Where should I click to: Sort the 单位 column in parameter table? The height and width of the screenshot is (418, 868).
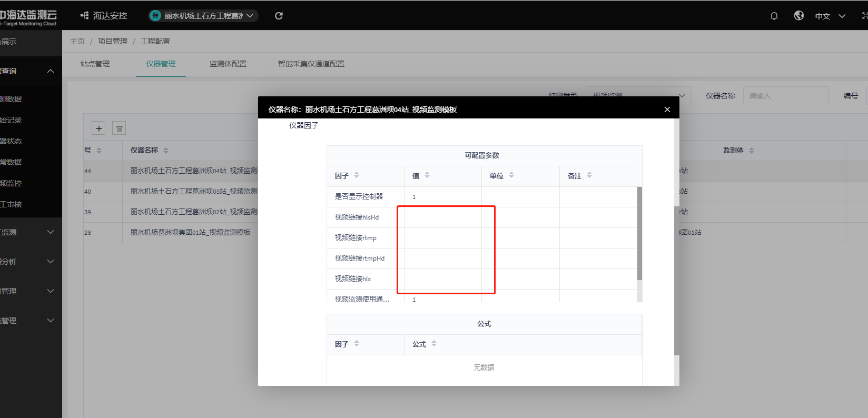[x=511, y=175]
